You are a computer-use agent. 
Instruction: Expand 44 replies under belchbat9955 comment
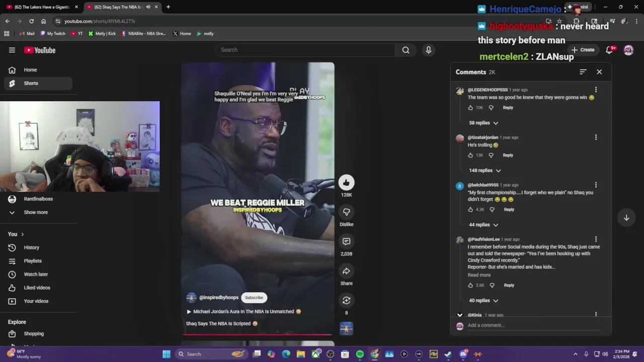(x=484, y=225)
